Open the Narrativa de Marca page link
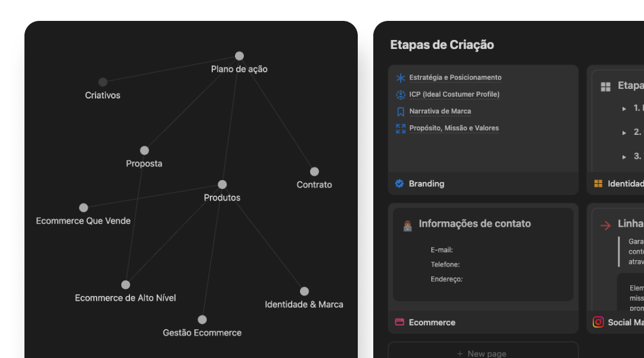The width and height of the screenshot is (644, 358). 440,112
